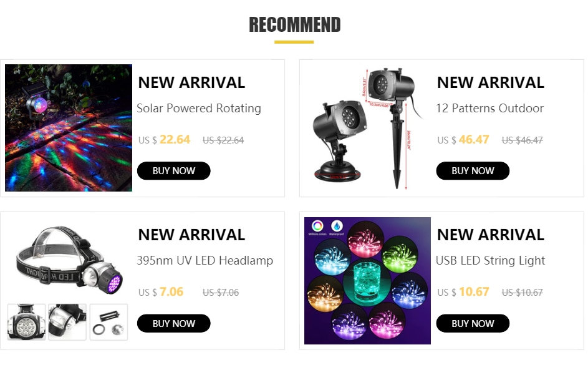Click the '395nm UV LED Headlamp' title
This screenshot has height=390, width=588.
click(205, 260)
